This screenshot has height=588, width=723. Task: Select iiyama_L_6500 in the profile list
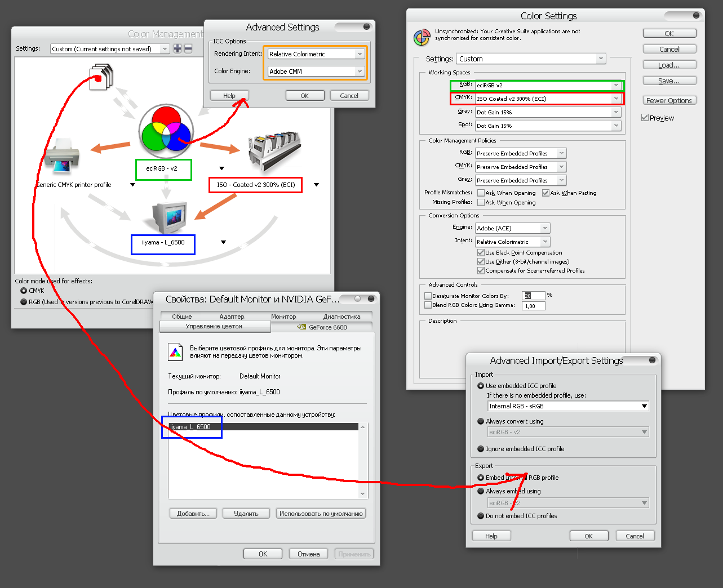[263, 427]
